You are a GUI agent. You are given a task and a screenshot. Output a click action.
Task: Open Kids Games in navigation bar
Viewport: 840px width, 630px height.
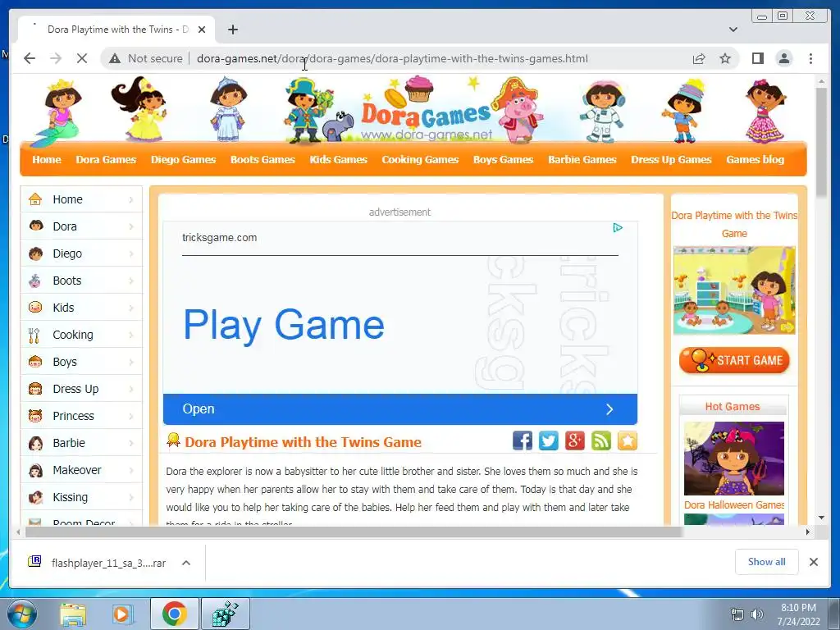(338, 160)
